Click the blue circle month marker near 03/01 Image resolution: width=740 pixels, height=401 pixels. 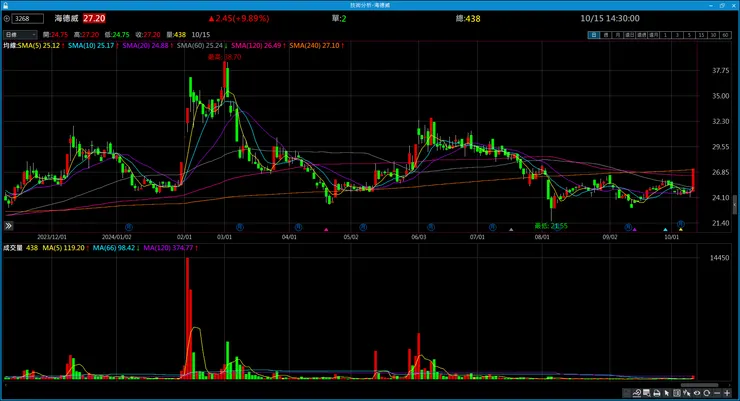click(x=240, y=227)
